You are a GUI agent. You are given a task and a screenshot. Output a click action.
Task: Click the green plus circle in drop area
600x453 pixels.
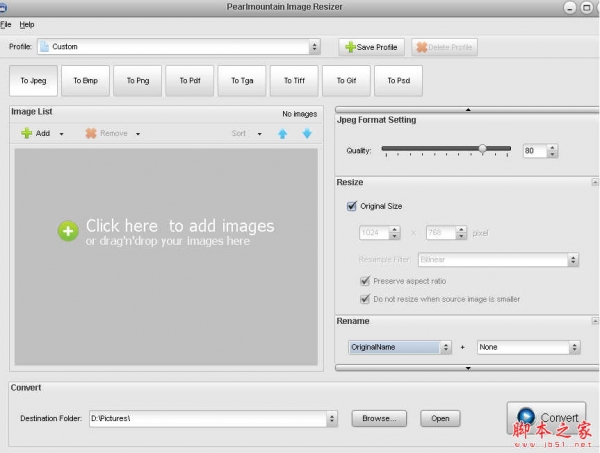[x=68, y=231]
